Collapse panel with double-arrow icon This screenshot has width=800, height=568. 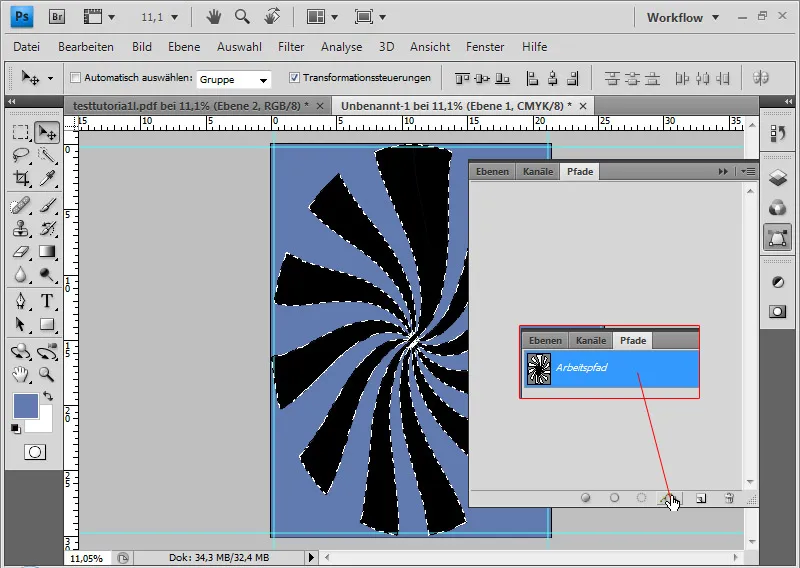coord(723,171)
